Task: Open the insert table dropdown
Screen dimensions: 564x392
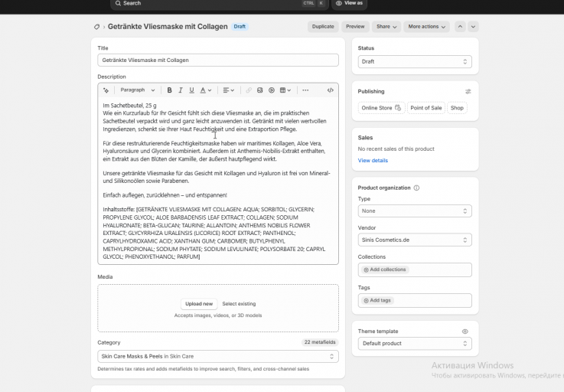Action: (x=285, y=90)
